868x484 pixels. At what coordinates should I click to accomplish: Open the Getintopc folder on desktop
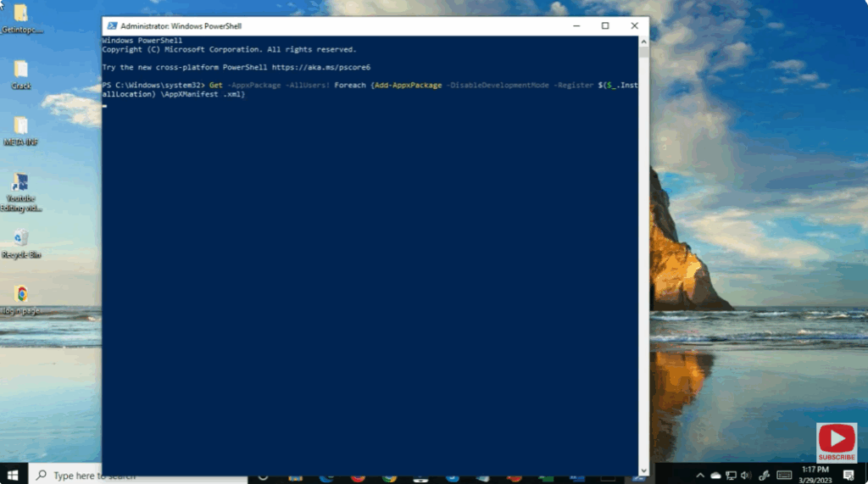coord(21,18)
